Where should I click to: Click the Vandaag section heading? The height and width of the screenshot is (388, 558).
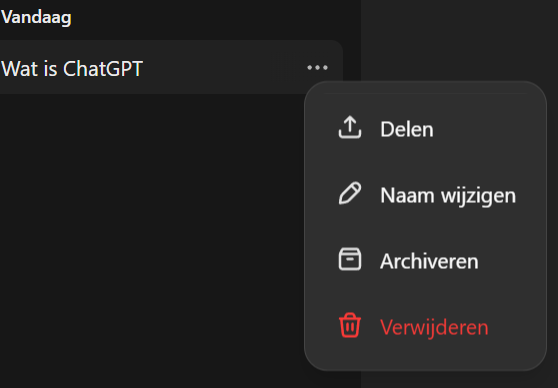coord(36,17)
